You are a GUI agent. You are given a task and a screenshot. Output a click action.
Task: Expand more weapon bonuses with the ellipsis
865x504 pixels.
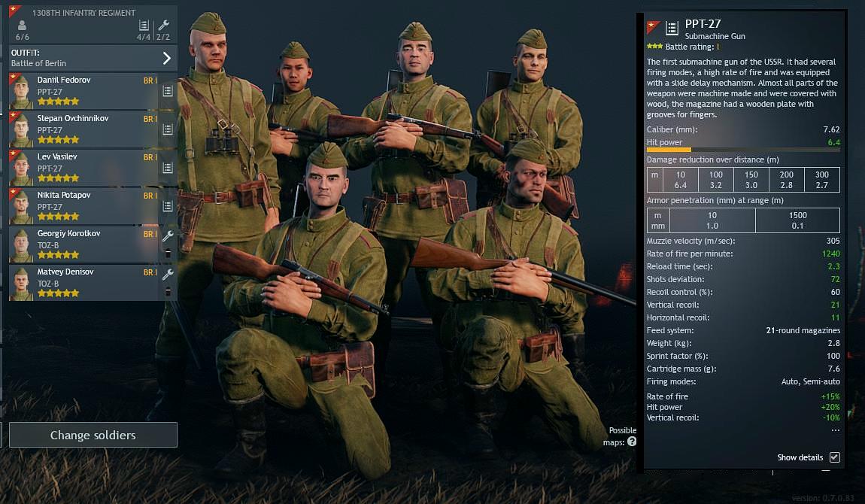point(835,430)
